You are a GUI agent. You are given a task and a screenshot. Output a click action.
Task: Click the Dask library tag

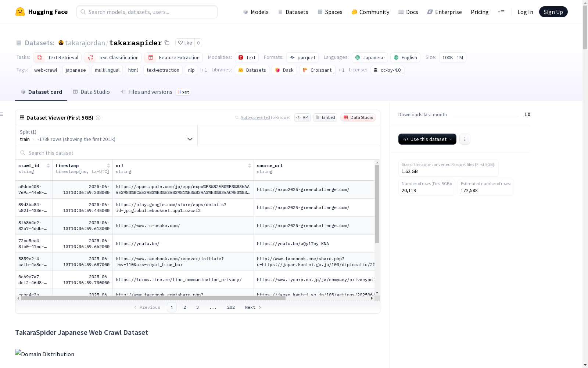284,70
